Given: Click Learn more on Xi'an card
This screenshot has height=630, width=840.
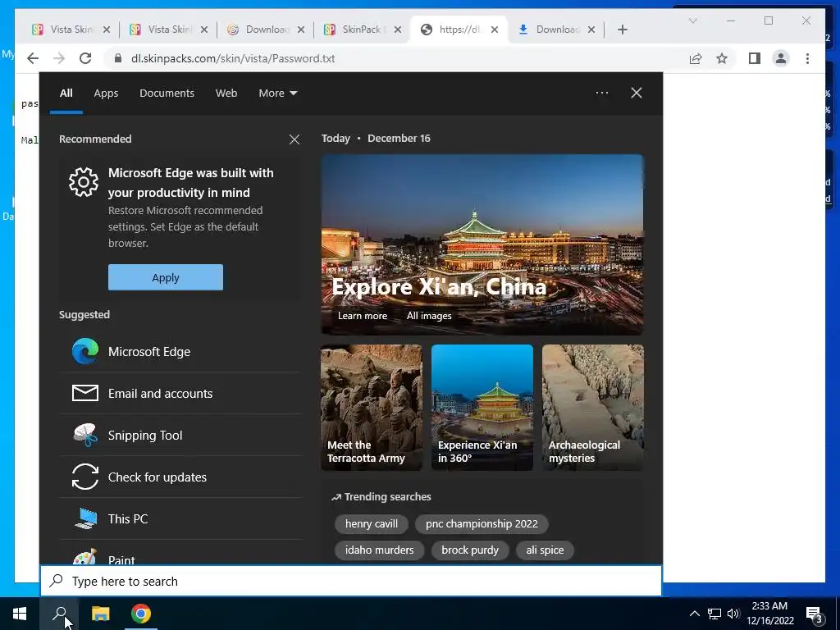Looking at the screenshot, I should click(x=362, y=316).
